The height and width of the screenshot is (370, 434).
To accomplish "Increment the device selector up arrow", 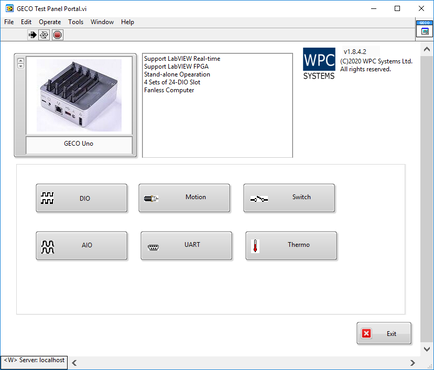I will (21, 61).
